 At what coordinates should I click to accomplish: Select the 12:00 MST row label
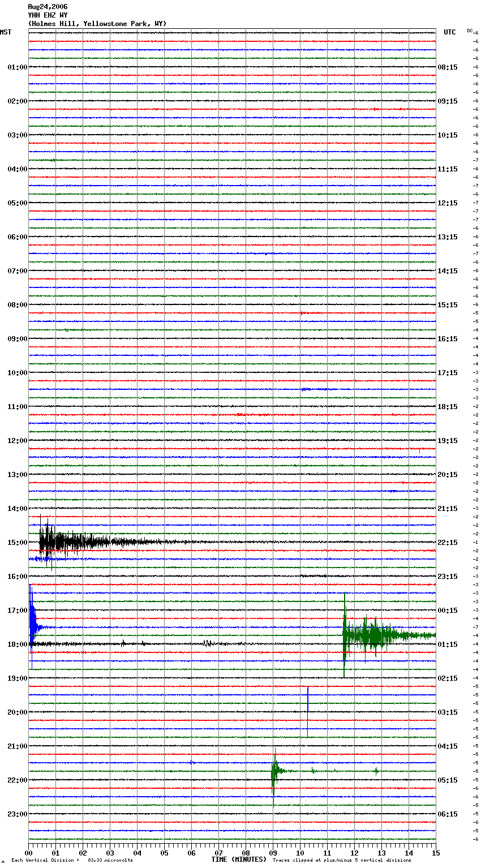(18, 441)
